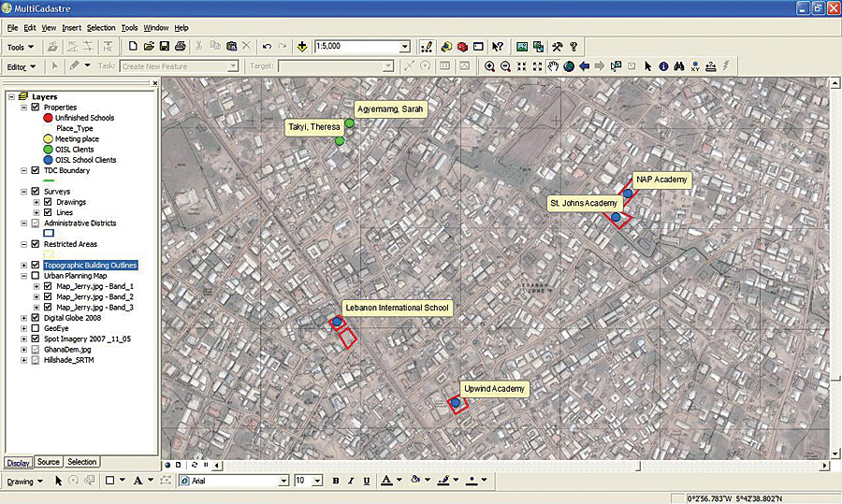Open the File menu
Screen dimensions: 842x504
12,28
